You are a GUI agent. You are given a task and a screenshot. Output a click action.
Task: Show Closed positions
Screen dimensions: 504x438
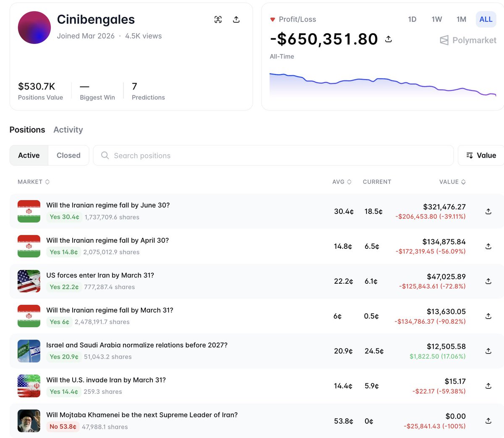pos(68,156)
